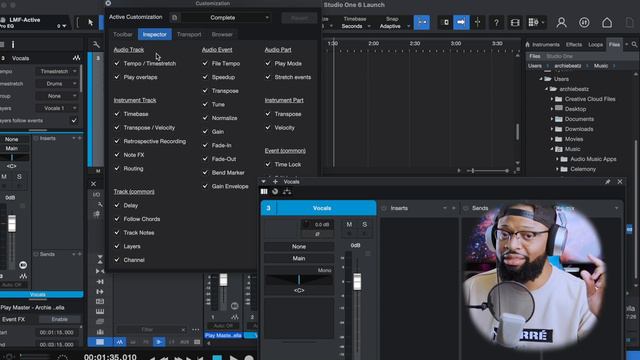Solo the Vocals channel with S button
The width and height of the screenshot is (640, 360).
click(364, 224)
